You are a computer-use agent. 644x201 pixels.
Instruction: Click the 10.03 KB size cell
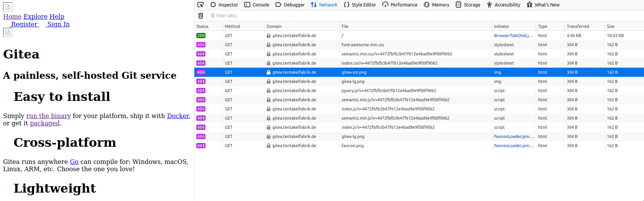[615, 36]
